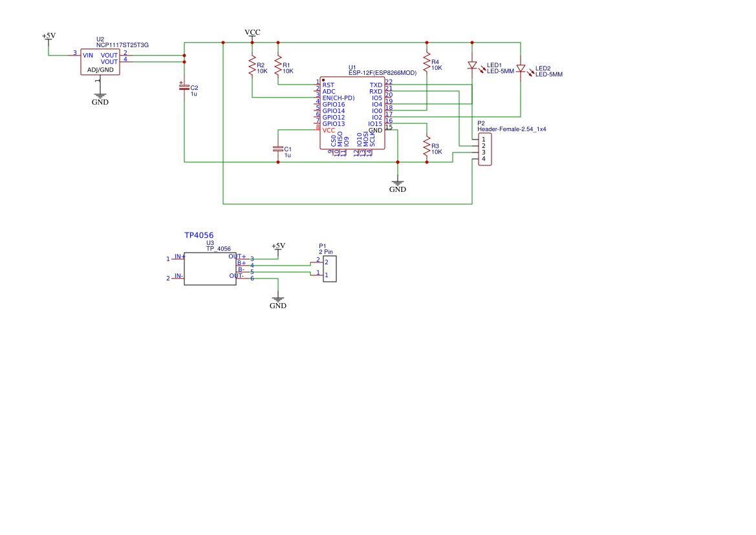Screen dimensions: 756x535
Task: Click the RXD pin label
Action: pyautogui.click(x=376, y=92)
